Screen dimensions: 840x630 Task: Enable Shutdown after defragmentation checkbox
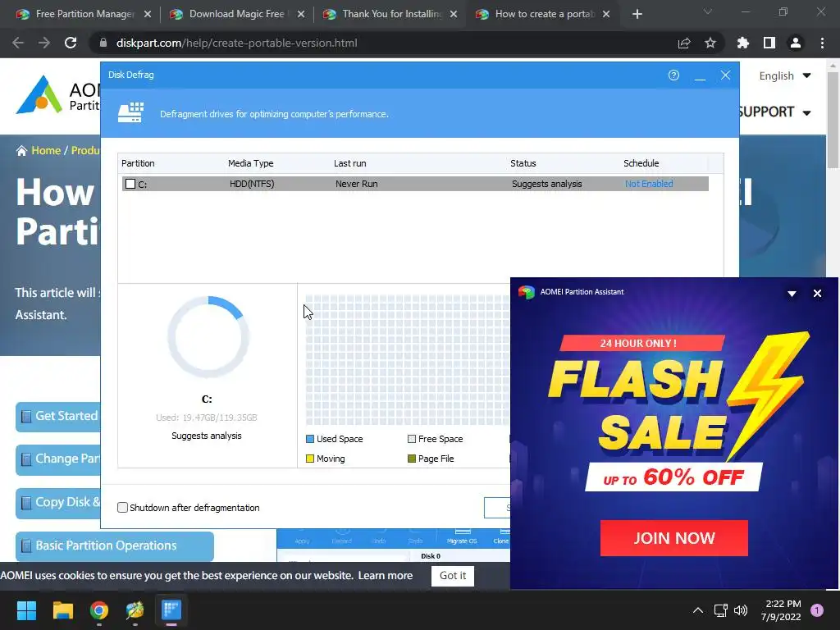click(x=123, y=507)
